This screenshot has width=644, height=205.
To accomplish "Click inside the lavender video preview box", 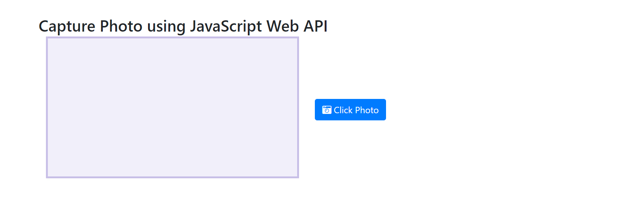I will click(x=172, y=107).
